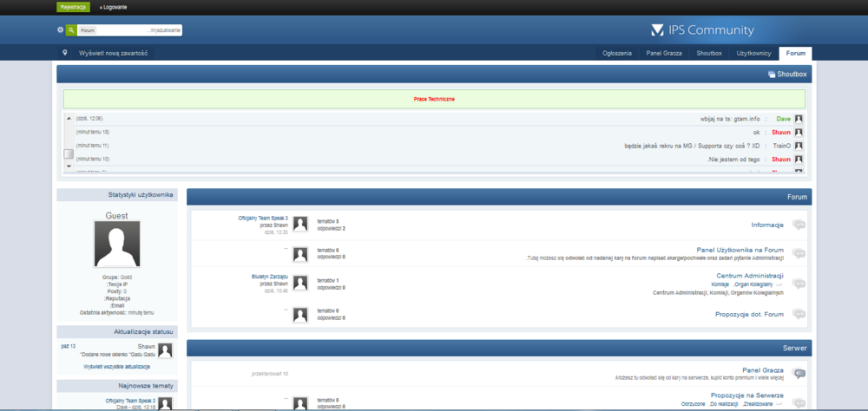The height and width of the screenshot is (411, 868).
Task: Open advanced search gear icon
Action: point(61,30)
